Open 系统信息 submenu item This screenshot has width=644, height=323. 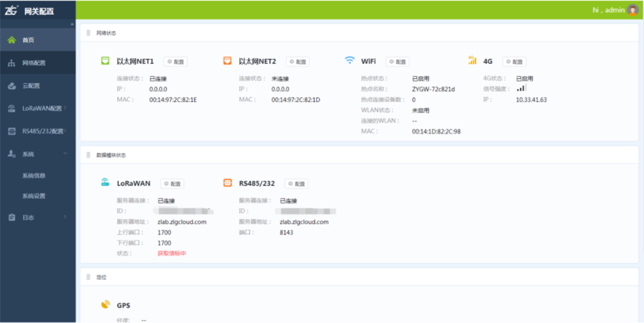pyautogui.click(x=34, y=176)
